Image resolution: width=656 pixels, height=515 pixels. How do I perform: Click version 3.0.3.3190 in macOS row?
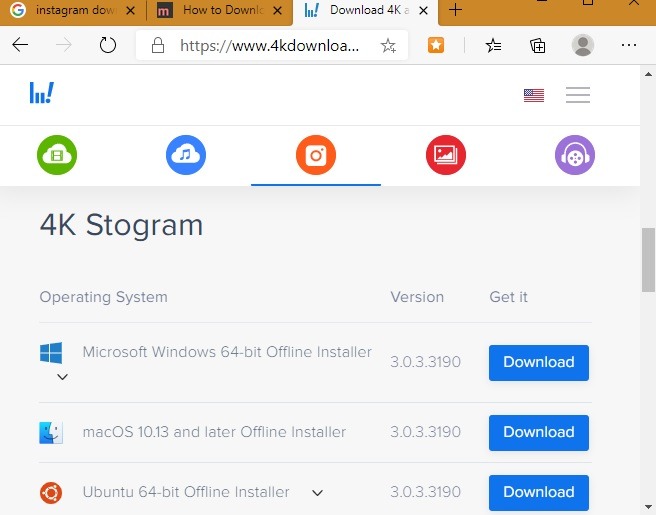tap(425, 432)
